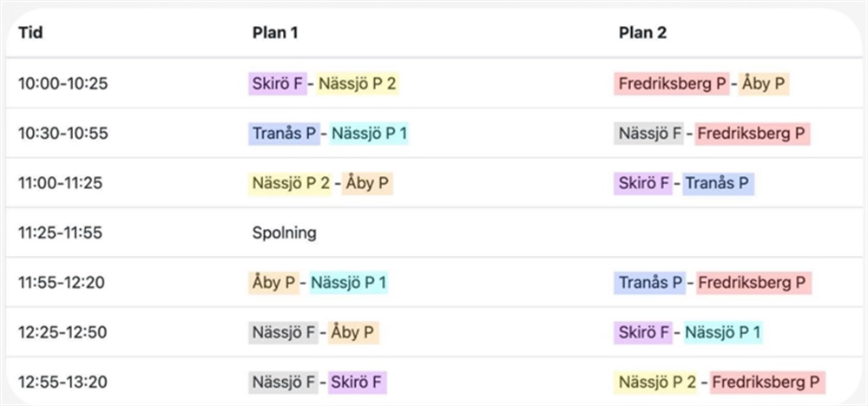Click the cyan Nässjö P 1 tag at 10:30-10:55
868x406 pixels.
click(369, 134)
